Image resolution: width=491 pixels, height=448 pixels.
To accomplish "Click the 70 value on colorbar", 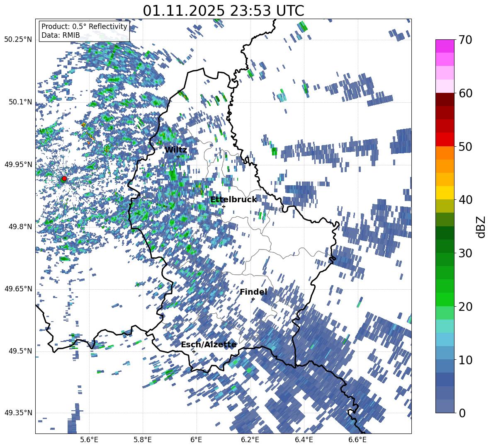I will click(x=465, y=40).
